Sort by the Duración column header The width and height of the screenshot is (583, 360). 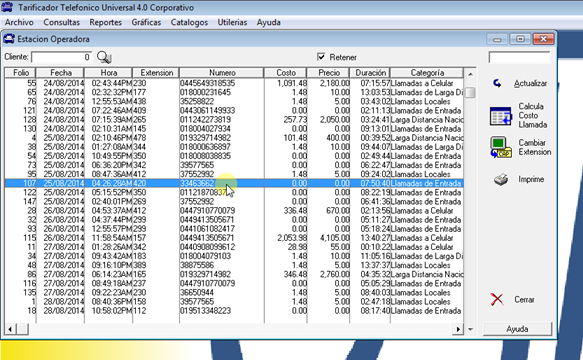click(370, 73)
